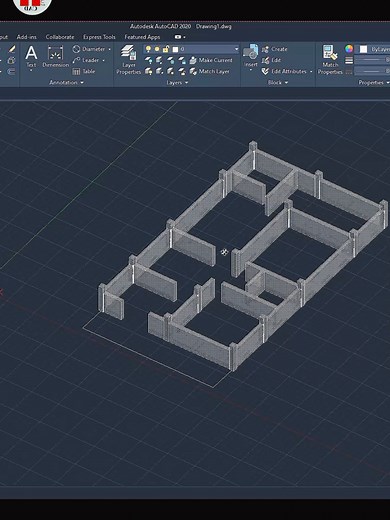The width and height of the screenshot is (390, 520).
Task: Click the pencil icon at the ribbon's left edge
Action: point(12,49)
